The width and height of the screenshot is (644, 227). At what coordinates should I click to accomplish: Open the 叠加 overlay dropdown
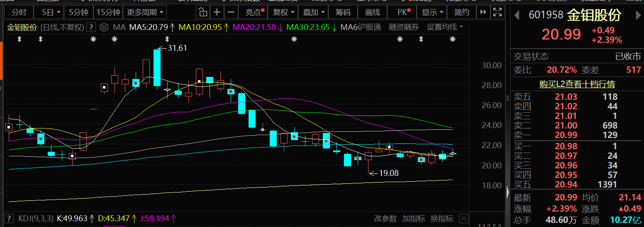pos(314,12)
